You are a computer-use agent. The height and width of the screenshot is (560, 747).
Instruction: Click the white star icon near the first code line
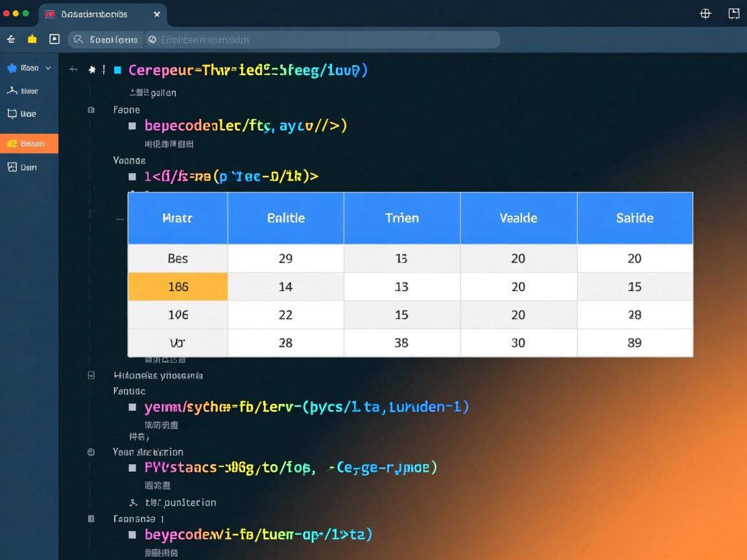[x=93, y=70]
